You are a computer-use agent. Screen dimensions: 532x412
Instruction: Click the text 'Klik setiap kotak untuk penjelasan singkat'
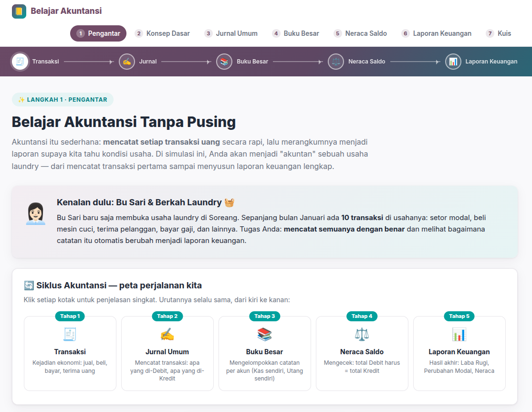(x=90, y=300)
